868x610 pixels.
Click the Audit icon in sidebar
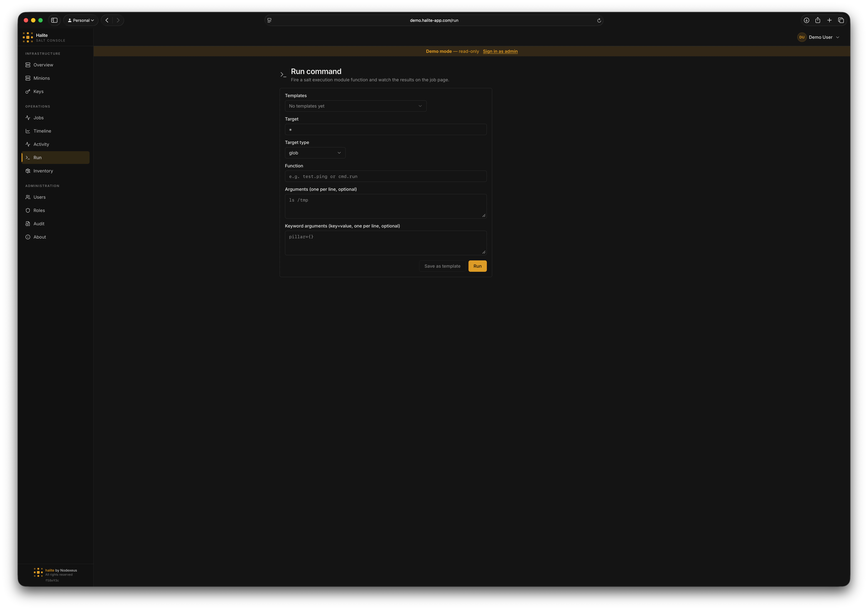click(x=28, y=224)
